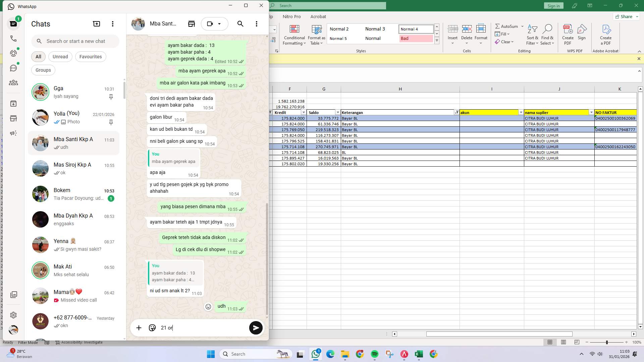Open the Sort & Filter tool
Viewport: 644px width, 362px height.
532,34
